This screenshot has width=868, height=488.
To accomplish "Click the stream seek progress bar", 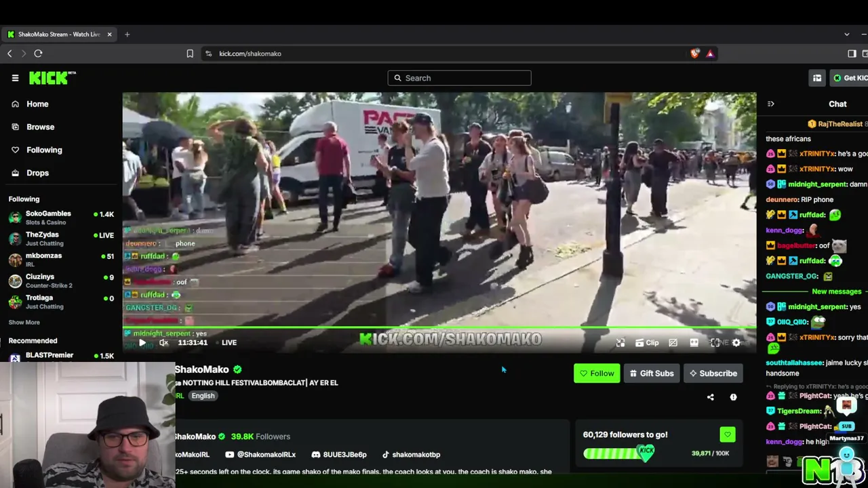I will (439, 328).
